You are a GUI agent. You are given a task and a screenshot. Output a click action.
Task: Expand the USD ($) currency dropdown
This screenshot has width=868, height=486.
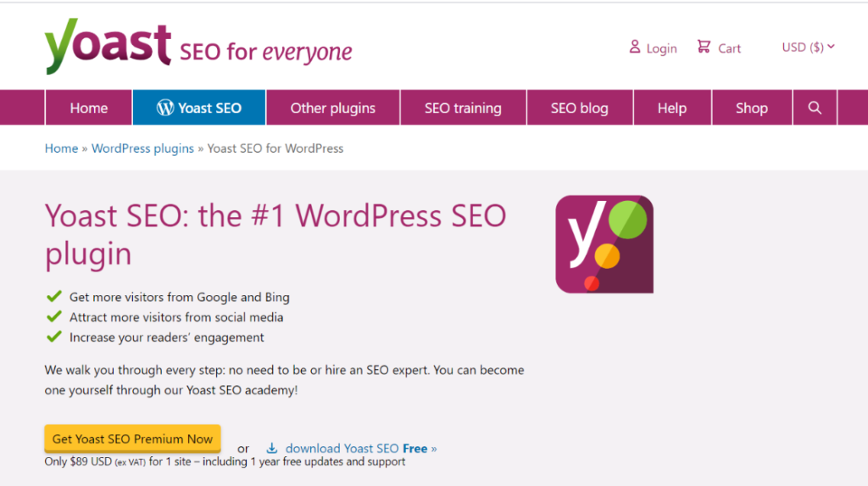point(808,47)
